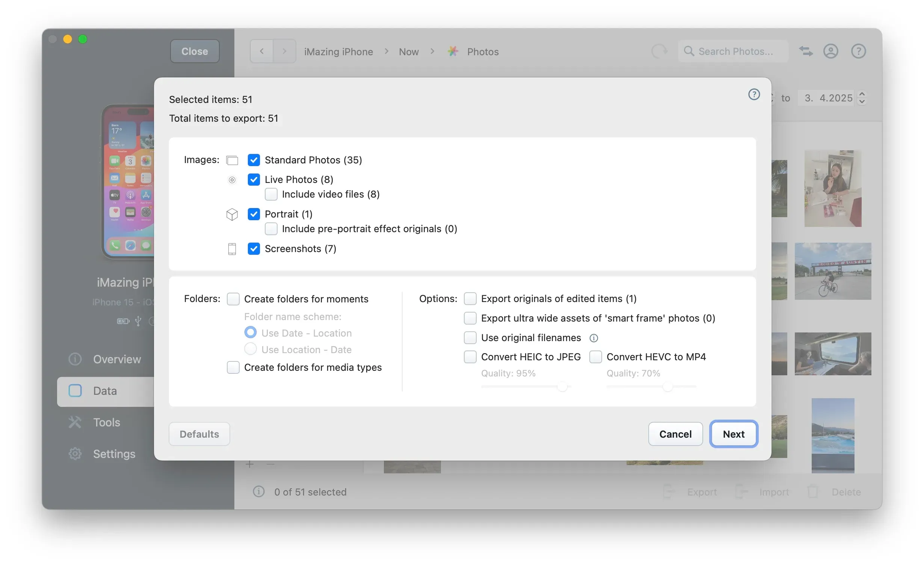Enable the Include video files checkbox
This screenshot has height=565, width=924.
tap(271, 194)
